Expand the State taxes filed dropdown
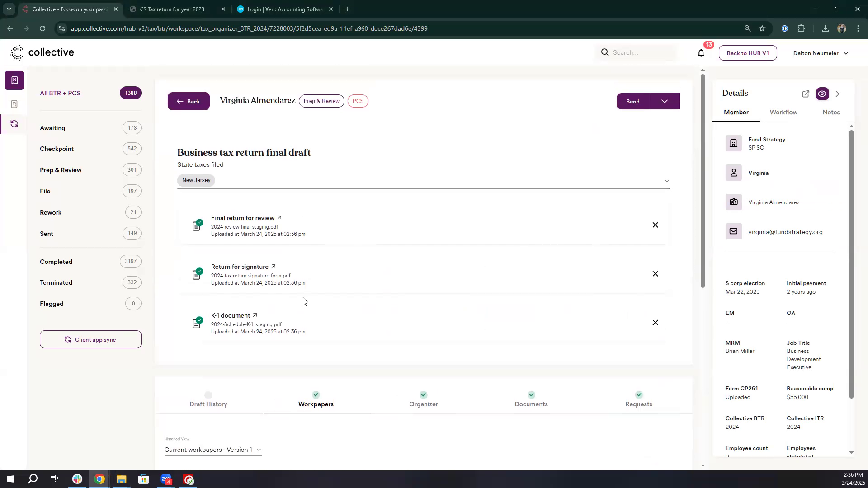This screenshot has height=488, width=868. coord(666,181)
